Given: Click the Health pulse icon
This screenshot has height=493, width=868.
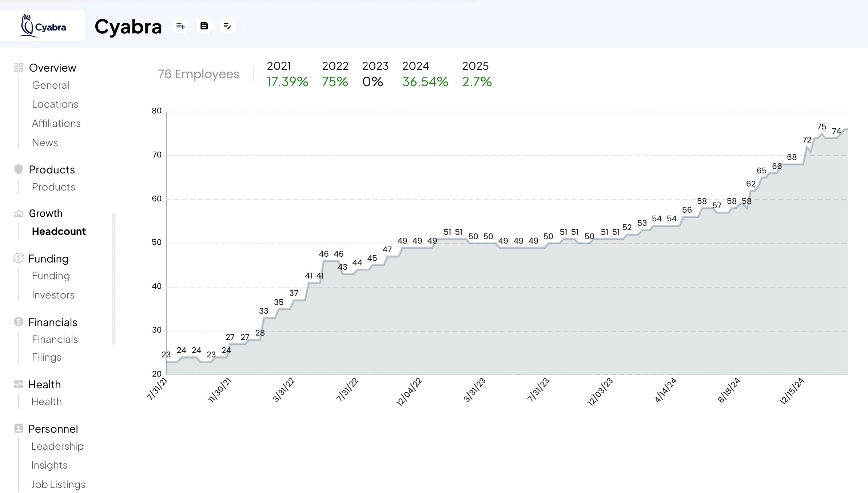Looking at the screenshot, I should click(x=19, y=384).
